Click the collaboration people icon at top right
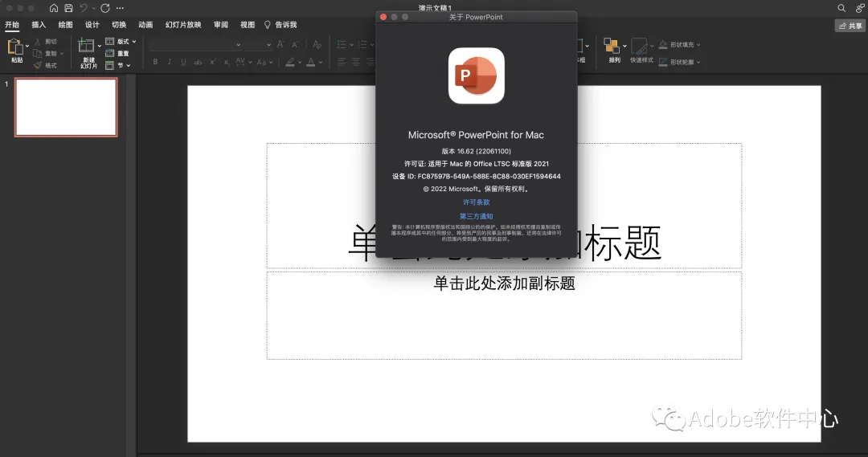Image resolution: width=868 pixels, height=457 pixels. point(860,8)
